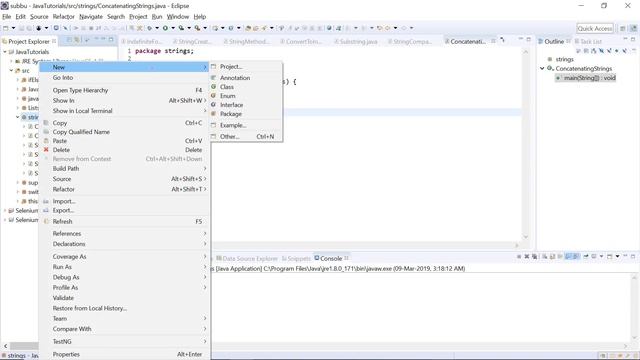Screen dimensions: 640x360
Task: Switch to the Substring.java editor tab
Action: click(356, 41)
